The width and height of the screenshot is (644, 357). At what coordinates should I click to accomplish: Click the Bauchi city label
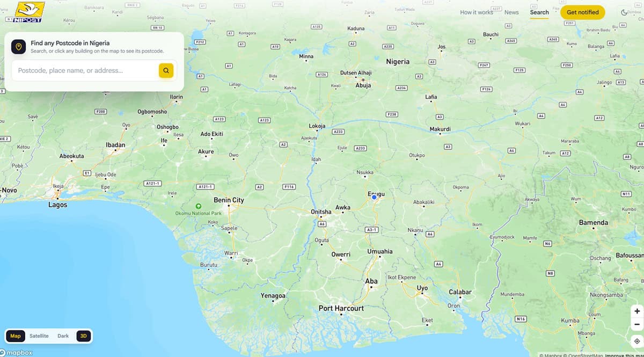[491, 34]
